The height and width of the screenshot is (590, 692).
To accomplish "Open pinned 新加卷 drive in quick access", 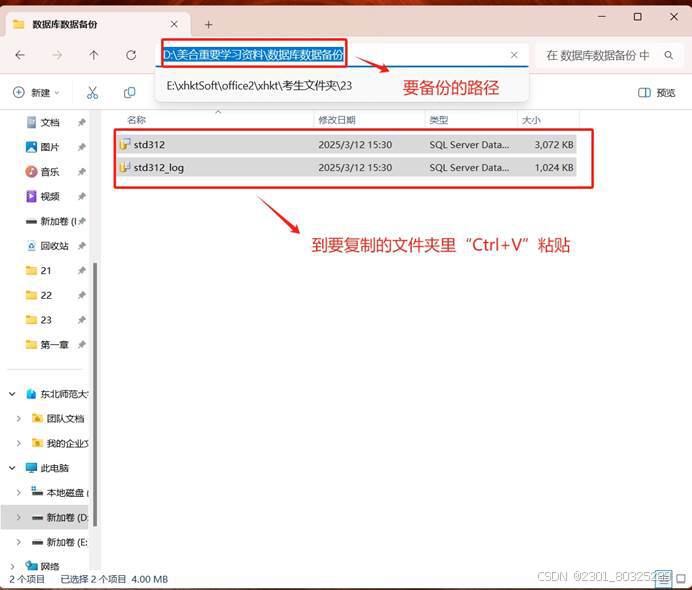I will [x=51, y=221].
